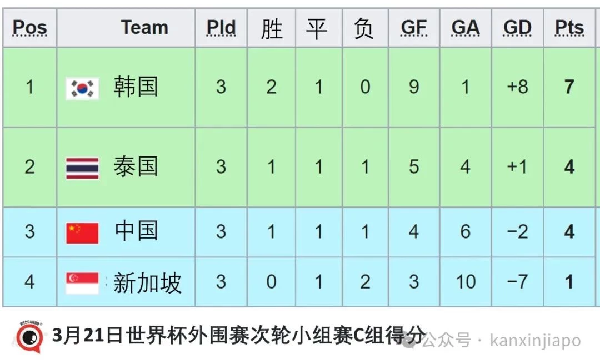Screen dimensions: 600x364
Task: Select the 韩国 team name
Action: point(136,87)
